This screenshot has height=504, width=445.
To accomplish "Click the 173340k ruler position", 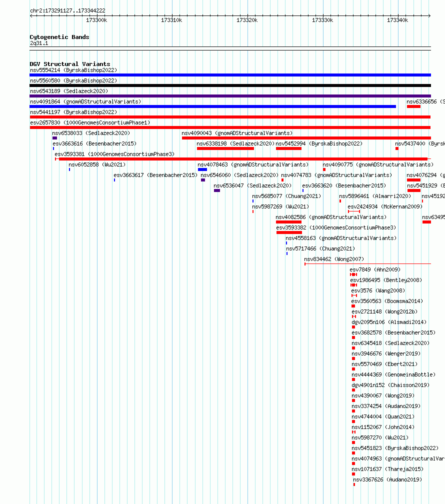I will tap(397, 20).
